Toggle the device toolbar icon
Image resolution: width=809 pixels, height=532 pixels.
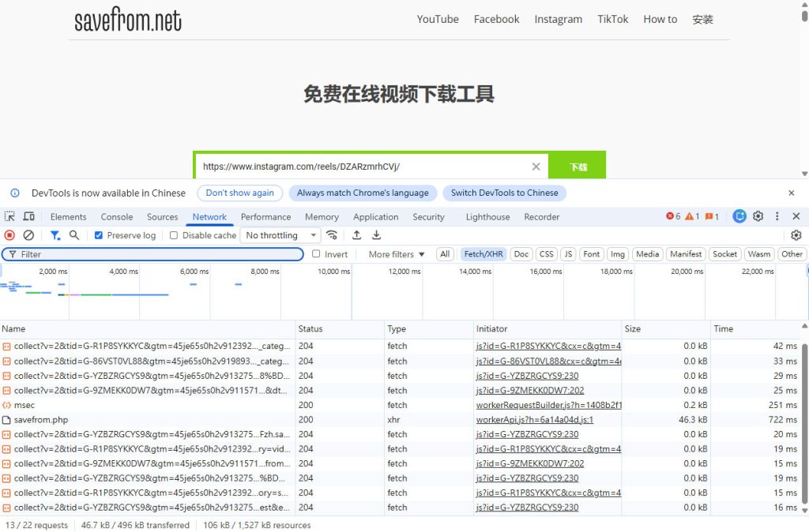pos(29,216)
